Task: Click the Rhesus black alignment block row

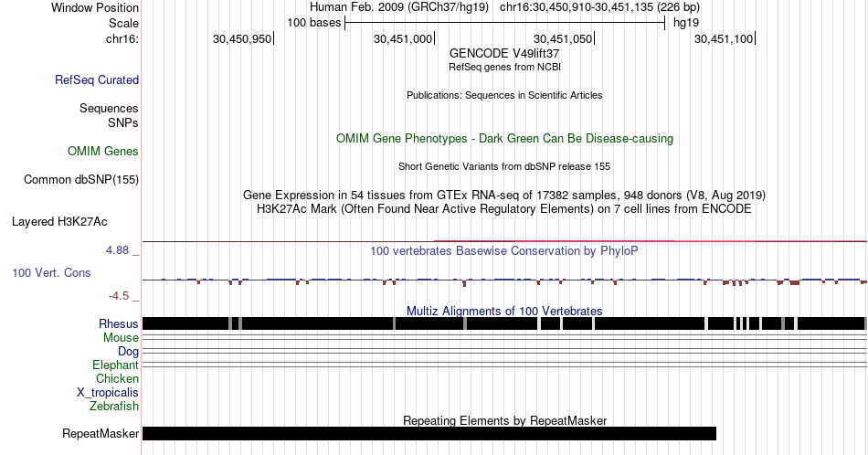Action: pyautogui.click(x=504, y=323)
